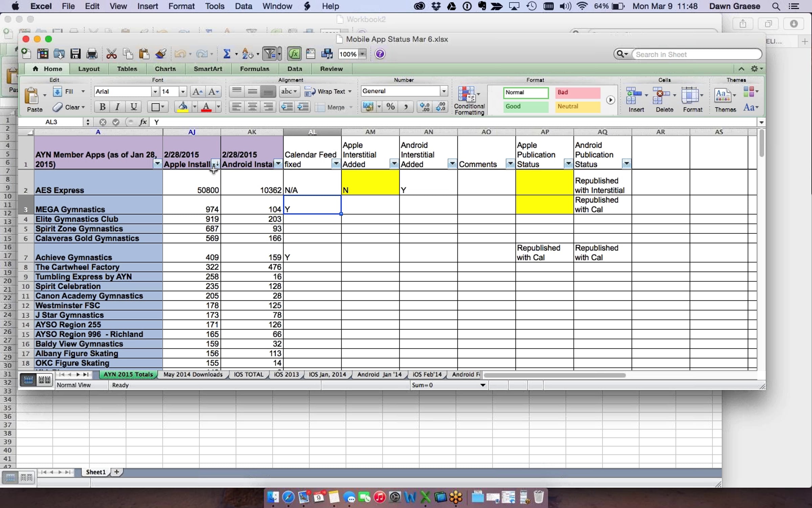Screen dimensions: 812x508
Task: Toggle the AutoFilter funnel button
Action: 270,54
